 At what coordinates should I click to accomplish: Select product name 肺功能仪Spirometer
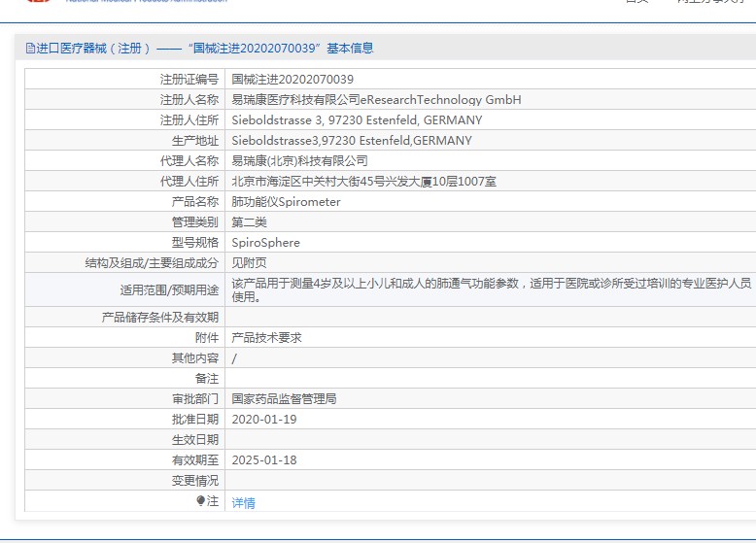pos(287,202)
